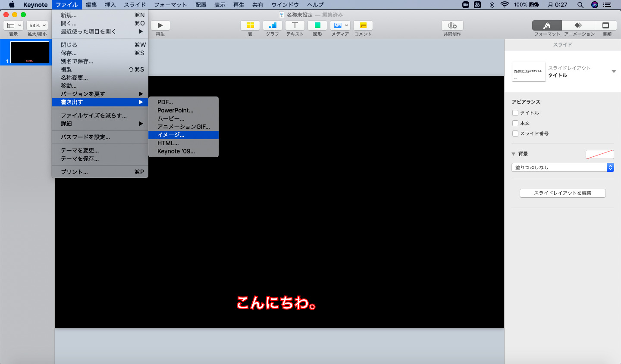
Task: Click the 表示 view options icon
Action: pos(14,25)
